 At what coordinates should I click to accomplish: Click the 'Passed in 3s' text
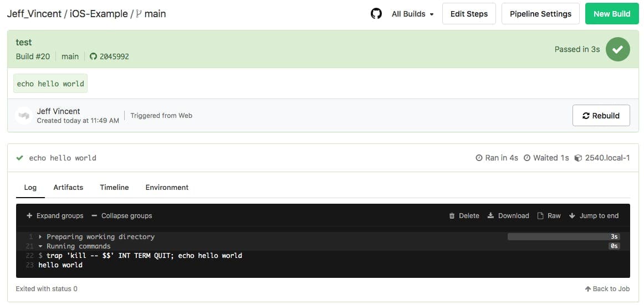tap(577, 49)
